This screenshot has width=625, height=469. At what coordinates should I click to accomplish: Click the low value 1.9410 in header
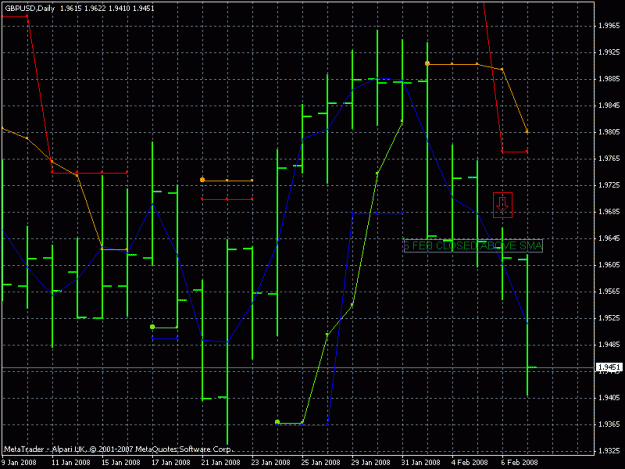119,8
